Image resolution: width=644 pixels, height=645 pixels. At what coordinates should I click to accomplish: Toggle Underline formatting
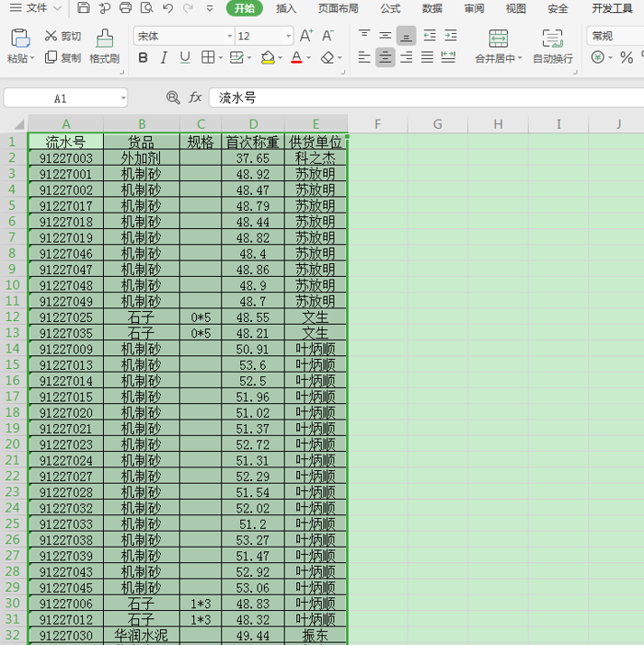tap(185, 58)
